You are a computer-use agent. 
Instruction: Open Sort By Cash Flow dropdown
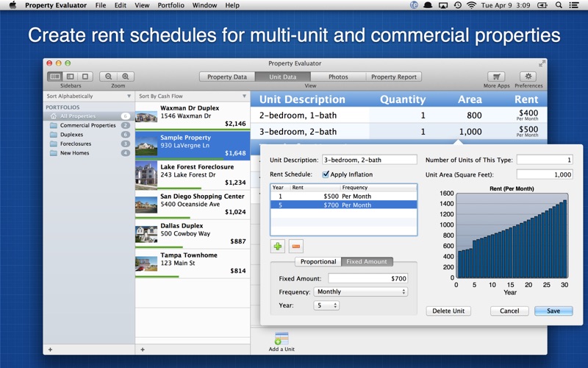pos(193,96)
